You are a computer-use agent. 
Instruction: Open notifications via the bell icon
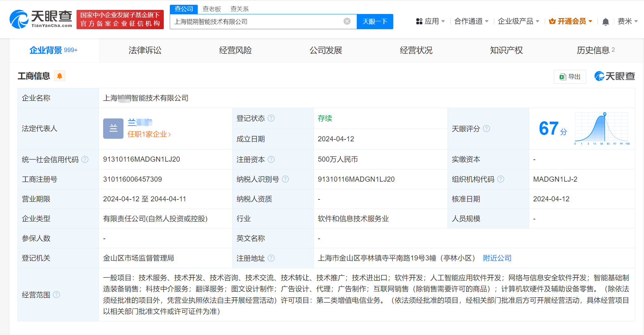tap(605, 21)
